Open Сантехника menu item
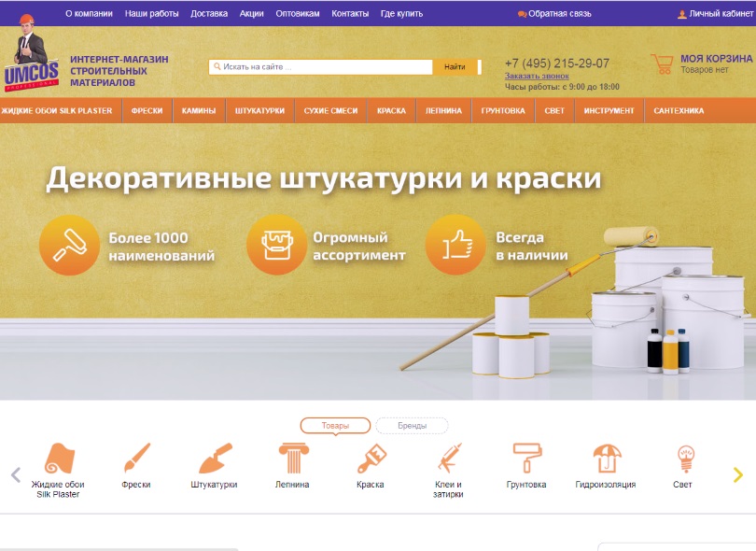Image resolution: width=756 pixels, height=551 pixels. 679,111
